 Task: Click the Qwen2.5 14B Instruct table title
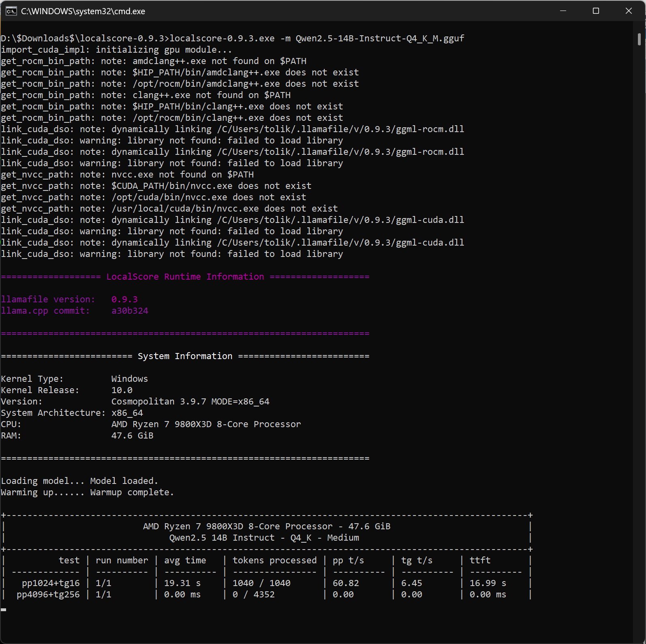coord(264,538)
